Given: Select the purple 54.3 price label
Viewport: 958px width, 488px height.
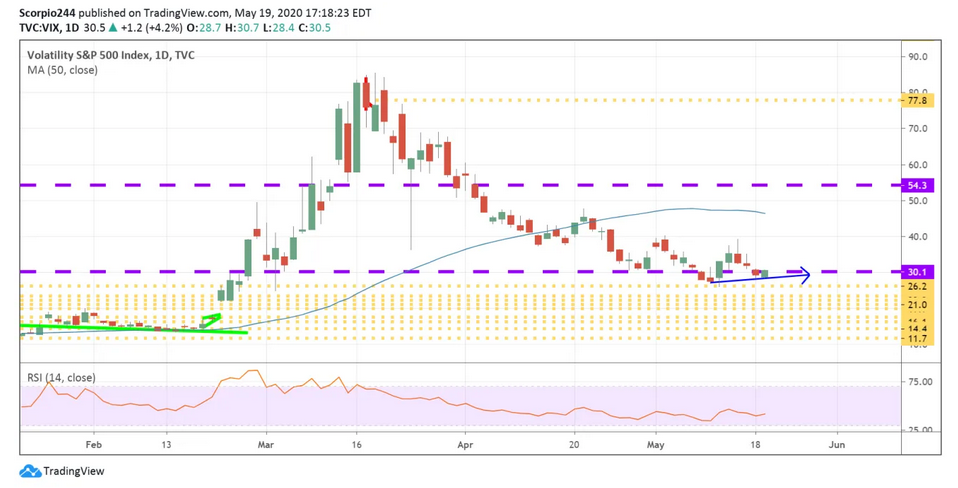Looking at the screenshot, I should pyautogui.click(x=917, y=185).
